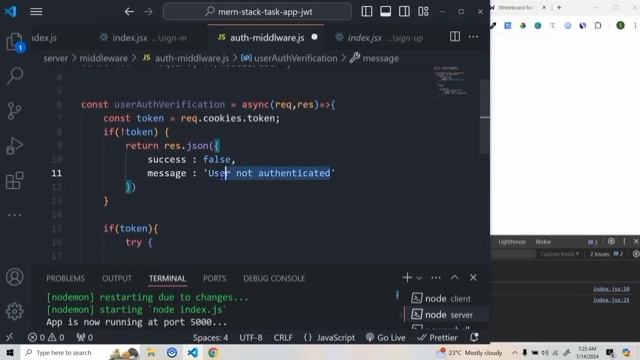Open the TERMINAL panel tab

(167, 278)
